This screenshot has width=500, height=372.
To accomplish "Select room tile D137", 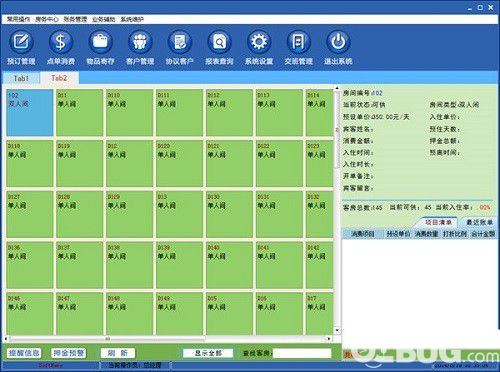I will (79, 265).
